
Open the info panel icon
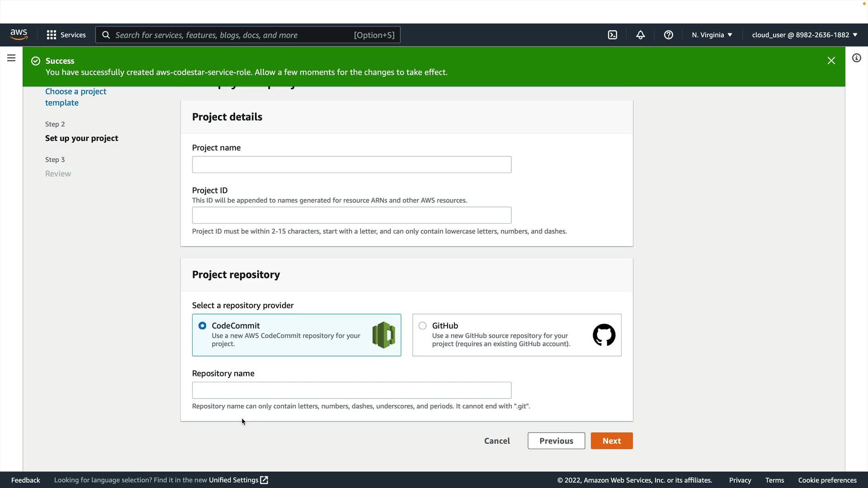tap(856, 58)
